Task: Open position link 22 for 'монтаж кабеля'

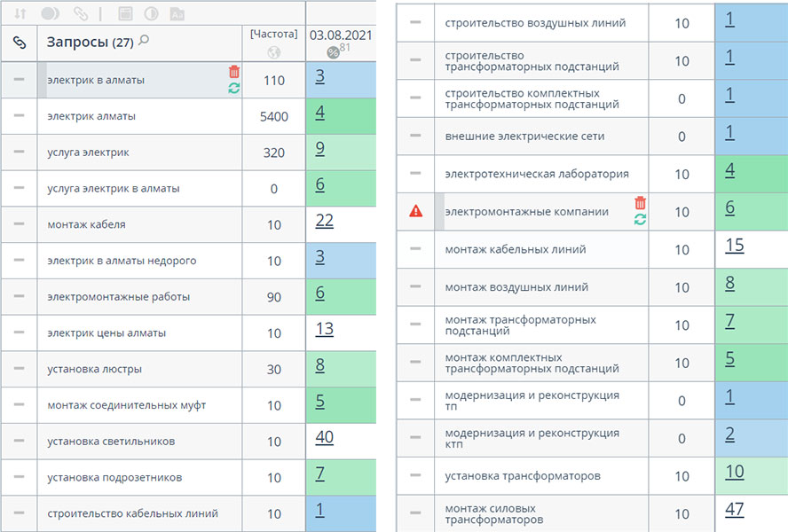Action: [324, 220]
